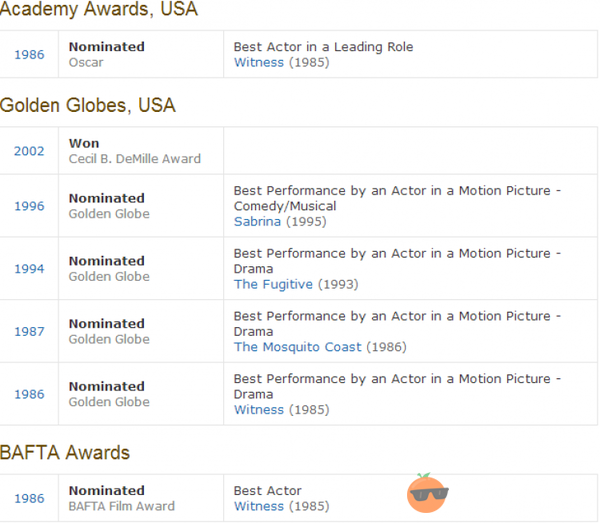Click the 1986 year link under Golden Globes
The image size is (600, 523).
click(29, 394)
